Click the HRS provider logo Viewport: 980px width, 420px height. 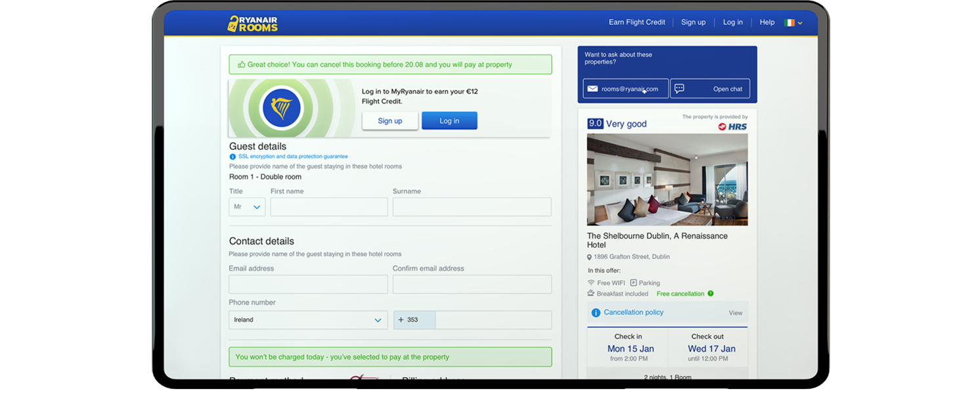coord(732,126)
